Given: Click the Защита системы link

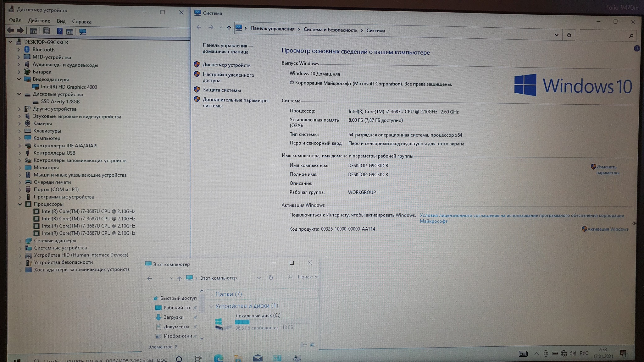Looking at the screenshot, I should pyautogui.click(x=222, y=90).
